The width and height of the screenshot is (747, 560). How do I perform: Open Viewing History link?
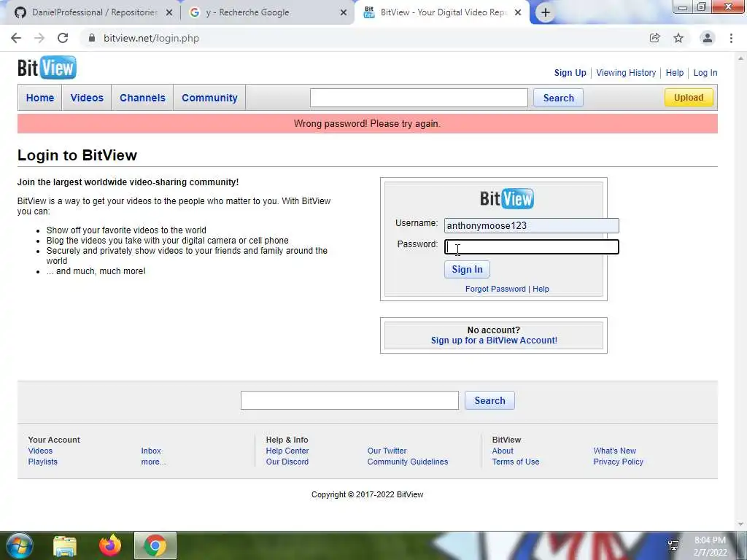pyautogui.click(x=626, y=73)
